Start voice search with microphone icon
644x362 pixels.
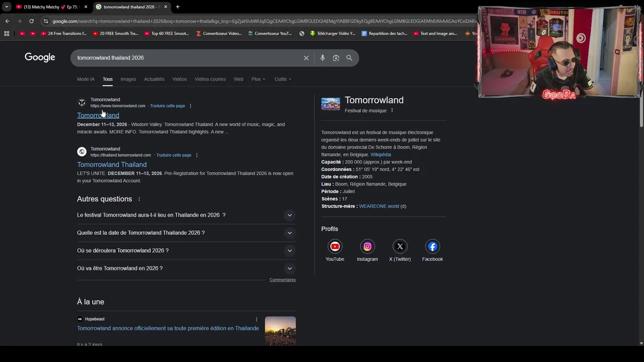pyautogui.click(x=323, y=58)
